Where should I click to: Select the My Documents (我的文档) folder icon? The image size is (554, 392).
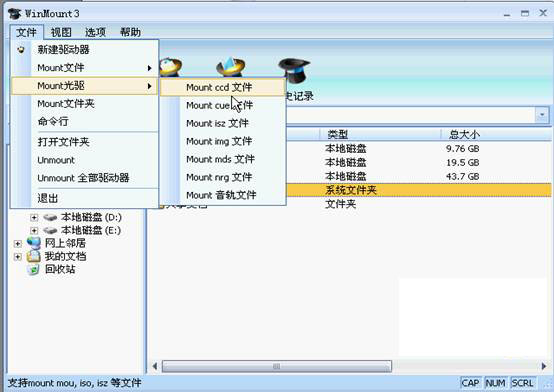[34, 256]
